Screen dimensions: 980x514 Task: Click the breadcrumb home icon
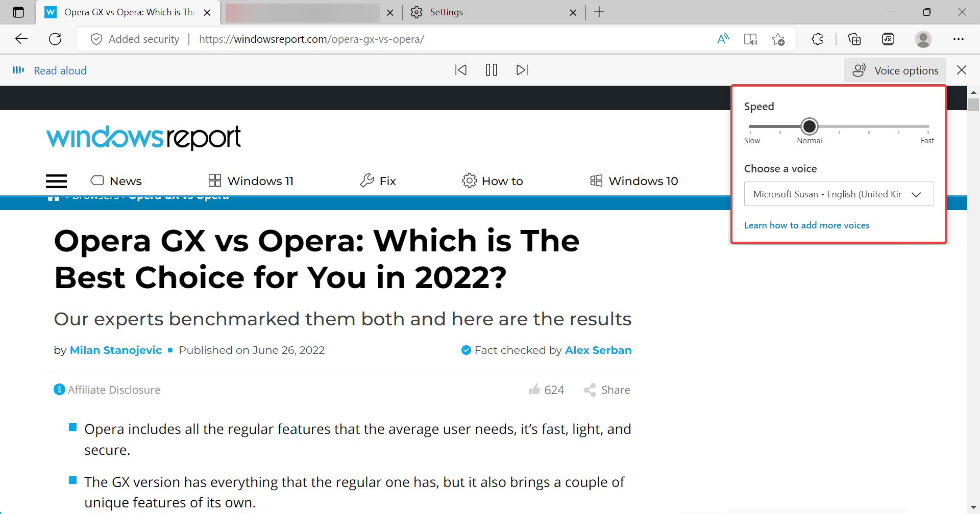coord(54,198)
